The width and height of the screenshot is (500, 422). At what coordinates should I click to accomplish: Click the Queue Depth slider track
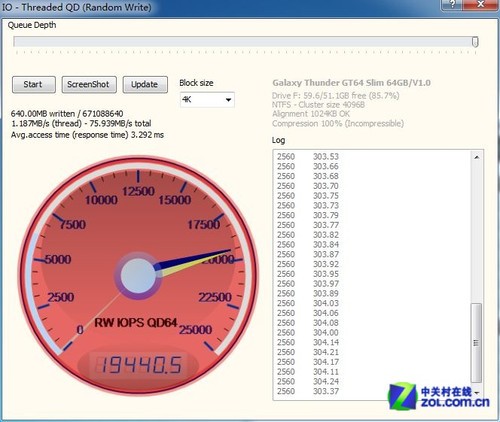click(x=246, y=42)
